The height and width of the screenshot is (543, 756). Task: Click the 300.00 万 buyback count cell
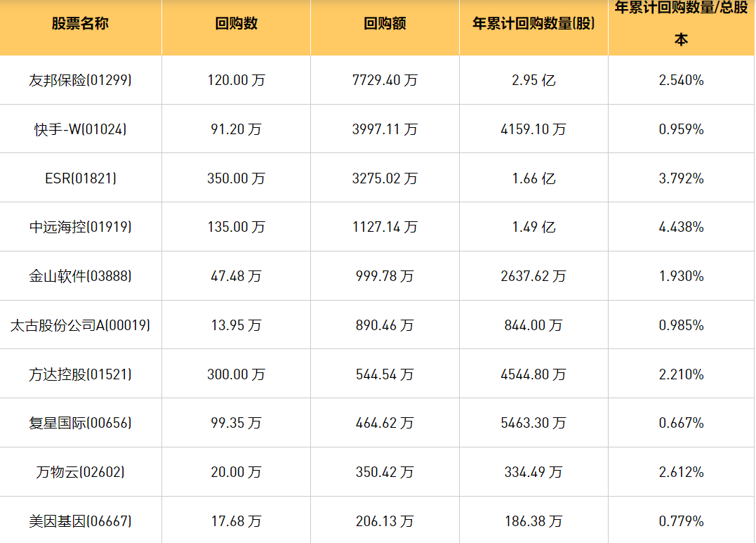[x=237, y=375]
